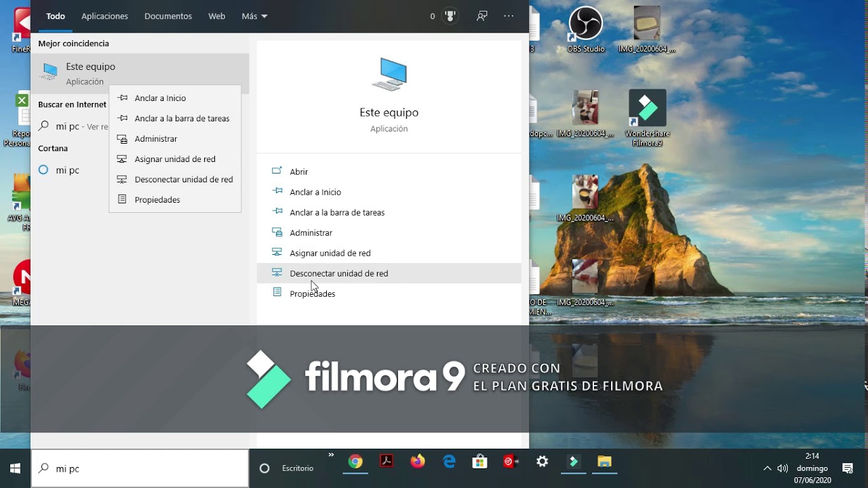The height and width of the screenshot is (488, 868).
Task: Open the clock and date display
Action: [x=812, y=468]
